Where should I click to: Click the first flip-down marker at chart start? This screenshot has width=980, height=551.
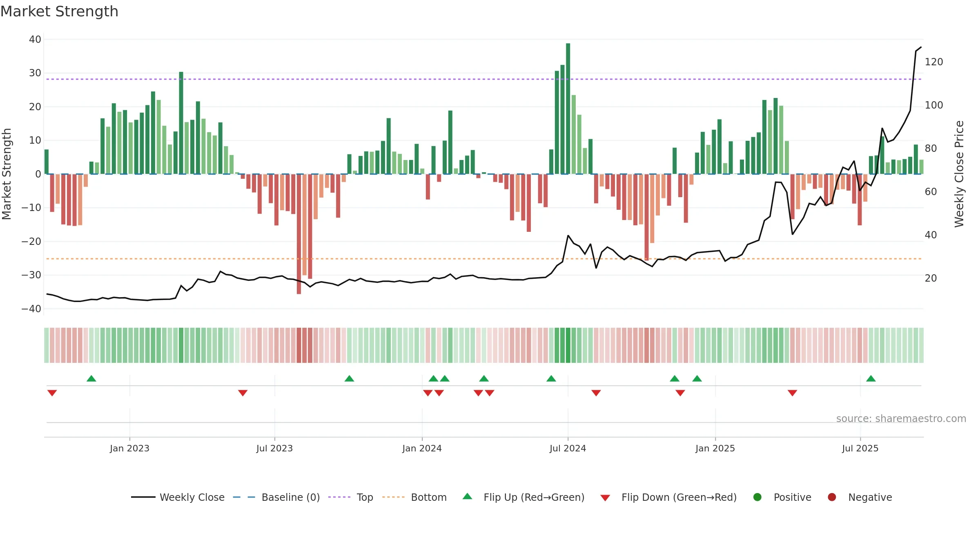pos(52,393)
